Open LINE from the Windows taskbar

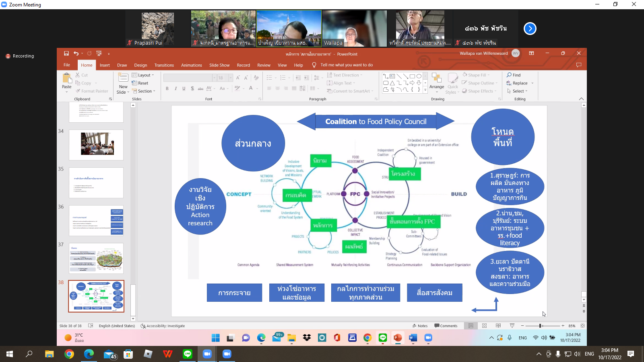pos(188,354)
